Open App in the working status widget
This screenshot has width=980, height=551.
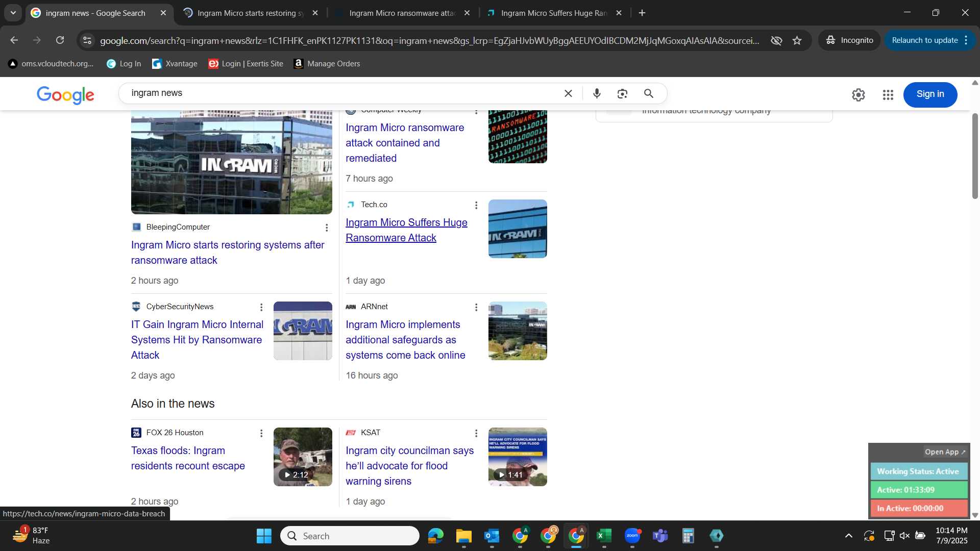(945, 452)
